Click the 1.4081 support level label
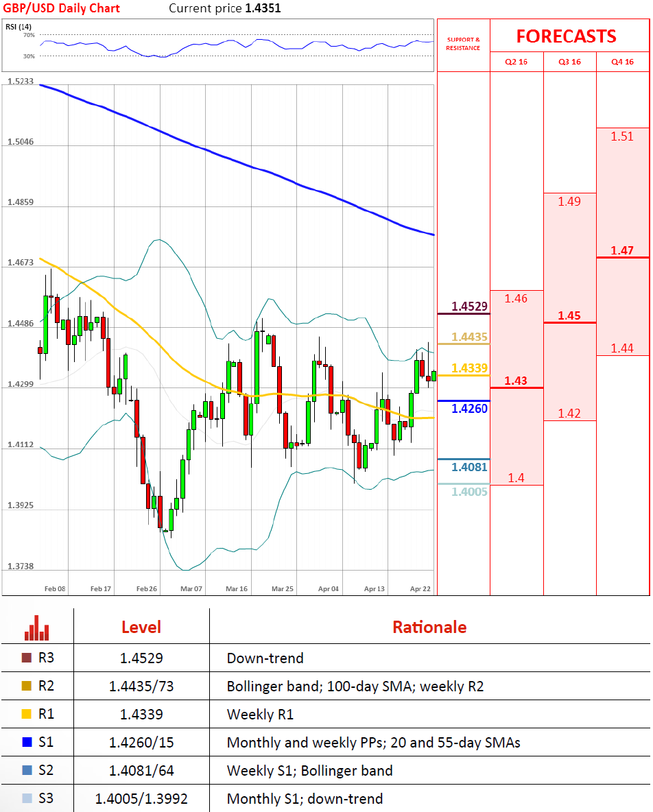Viewport: 653px width, 812px height. [x=469, y=467]
